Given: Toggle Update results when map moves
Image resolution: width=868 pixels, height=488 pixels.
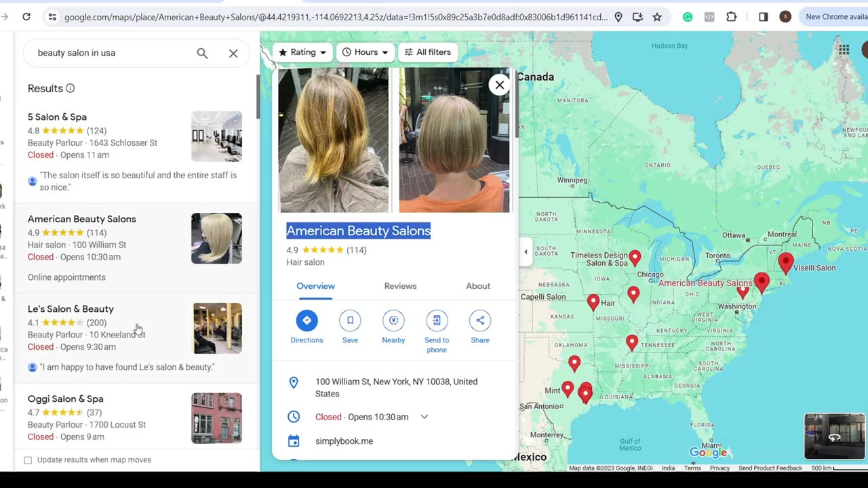Looking at the screenshot, I should 28,460.
